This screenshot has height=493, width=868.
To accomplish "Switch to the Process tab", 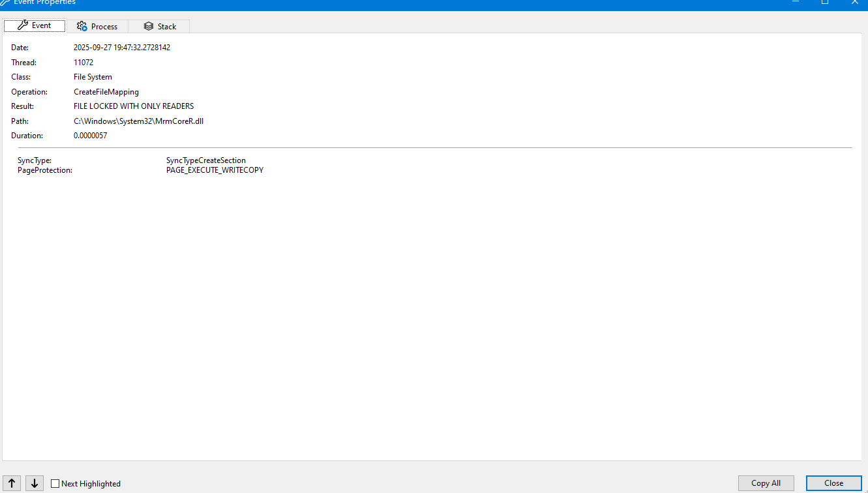I will (97, 26).
